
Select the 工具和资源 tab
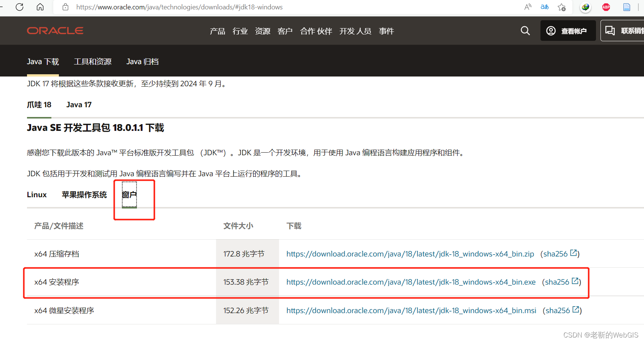click(93, 61)
